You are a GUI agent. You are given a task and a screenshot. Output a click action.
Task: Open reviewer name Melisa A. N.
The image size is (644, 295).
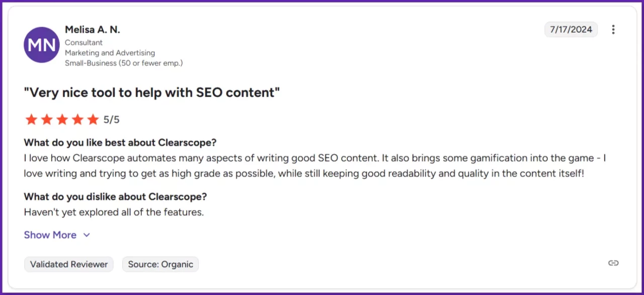click(x=93, y=30)
